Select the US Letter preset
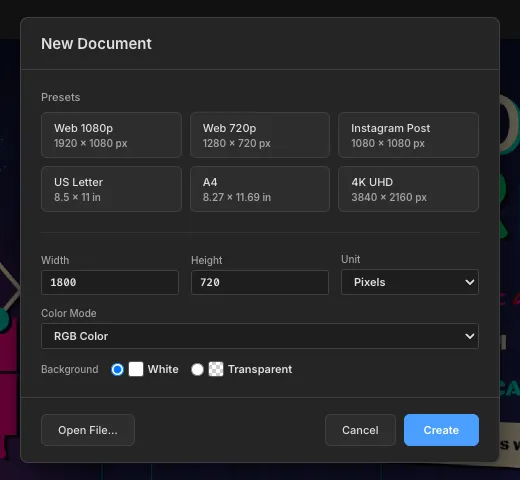520x480 pixels. point(111,189)
